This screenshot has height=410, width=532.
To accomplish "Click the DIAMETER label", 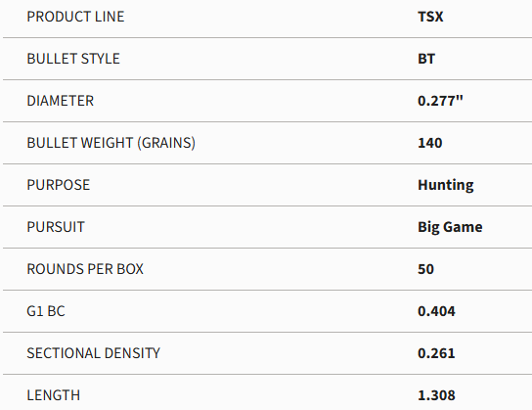I will tap(60, 101).
